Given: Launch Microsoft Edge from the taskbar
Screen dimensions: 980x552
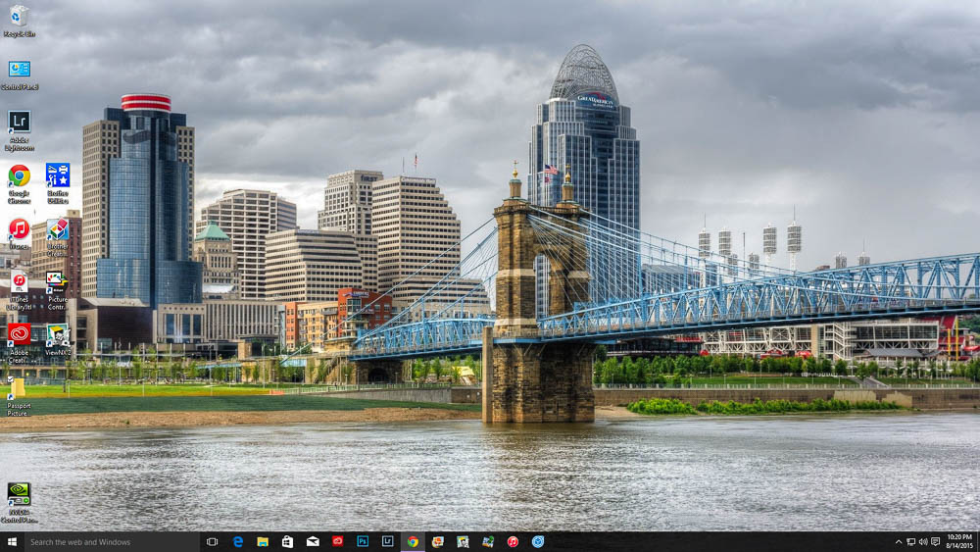Looking at the screenshot, I should pyautogui.click(x=237, y=541).
